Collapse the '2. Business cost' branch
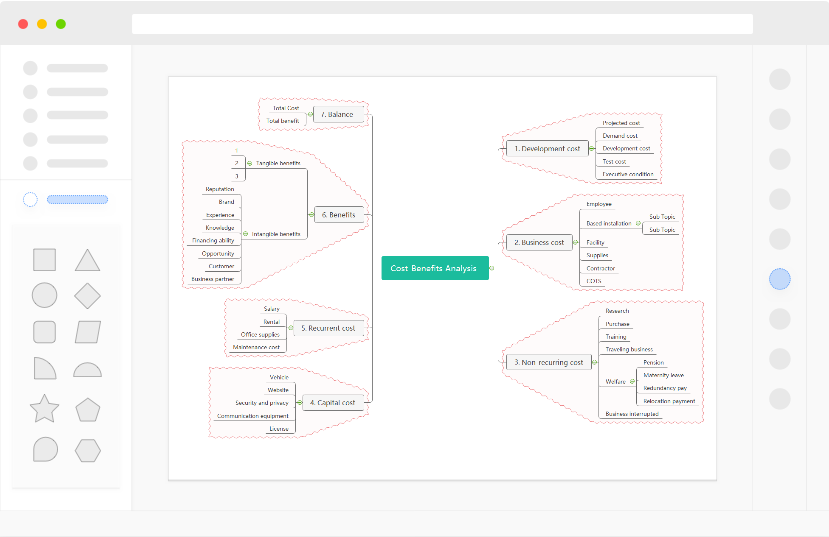 pos(575,242)
